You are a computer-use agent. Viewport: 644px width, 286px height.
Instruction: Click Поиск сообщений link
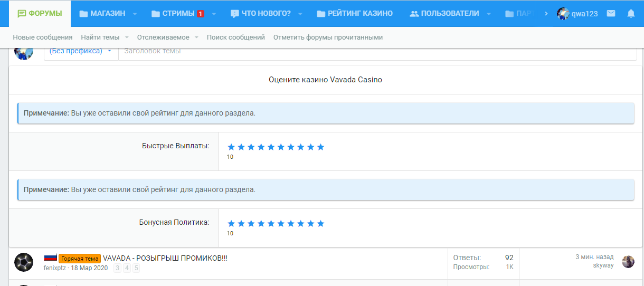click(236, 37)
